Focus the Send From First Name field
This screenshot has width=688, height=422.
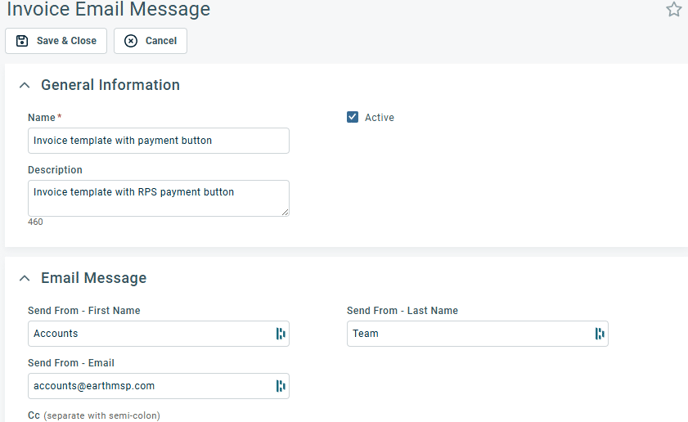click(151, 333)
